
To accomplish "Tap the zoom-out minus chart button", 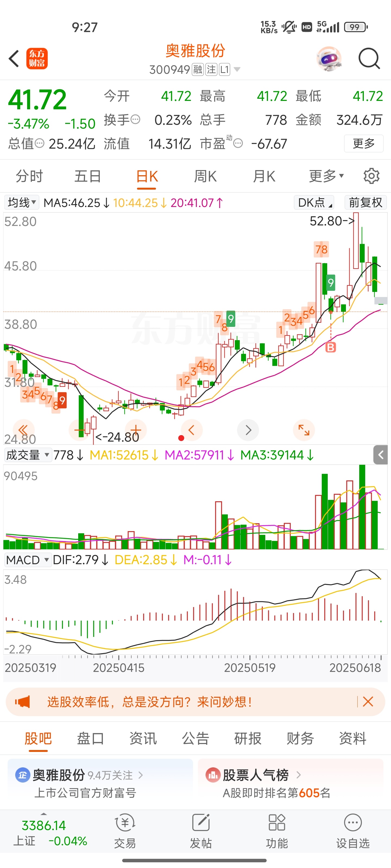I will [x=80, y=430].
